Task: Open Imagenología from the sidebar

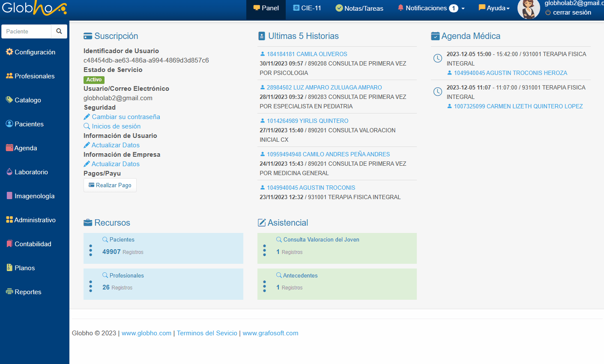Action: [34, 196]
